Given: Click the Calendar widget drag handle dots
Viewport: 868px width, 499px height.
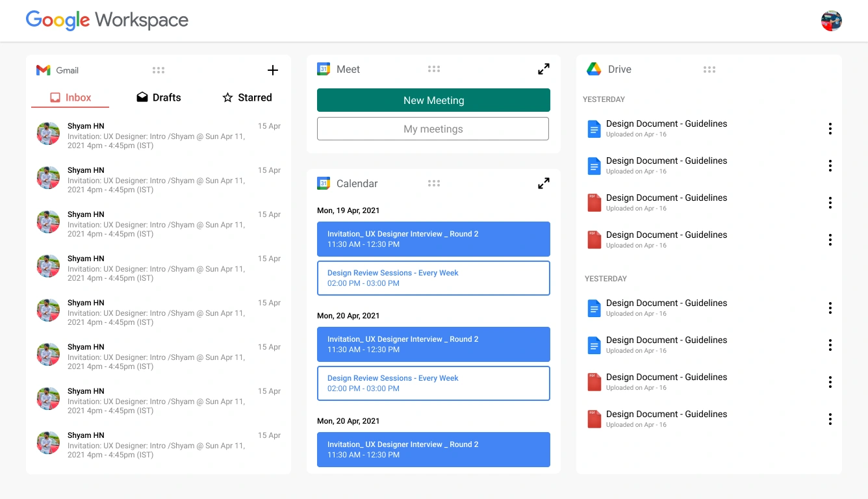Looking at the screenshot, I should (434, 183).
